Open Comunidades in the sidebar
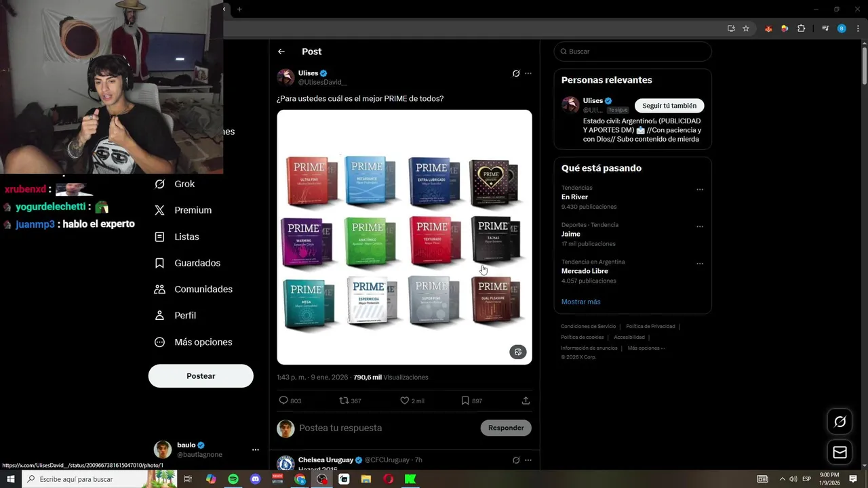 (193, 289)
